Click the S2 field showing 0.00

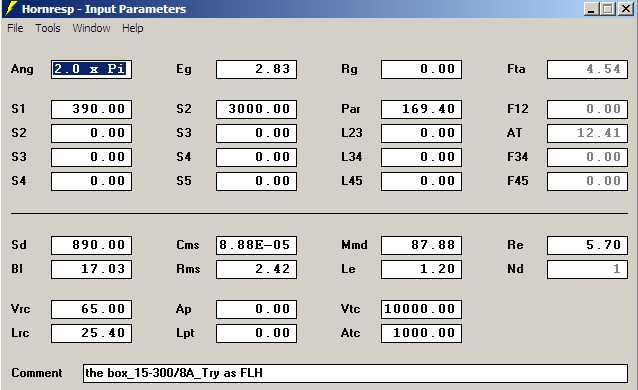click(92, 133)
